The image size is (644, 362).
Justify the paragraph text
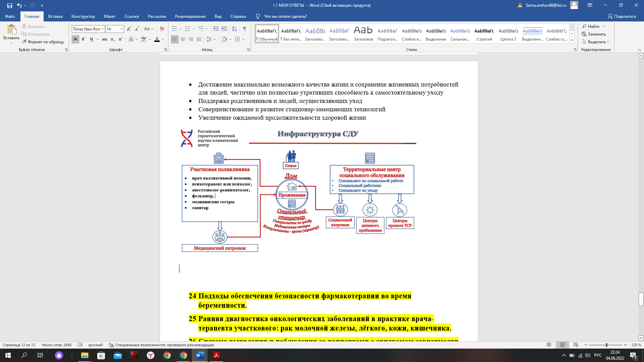click(x=199, y=39)
